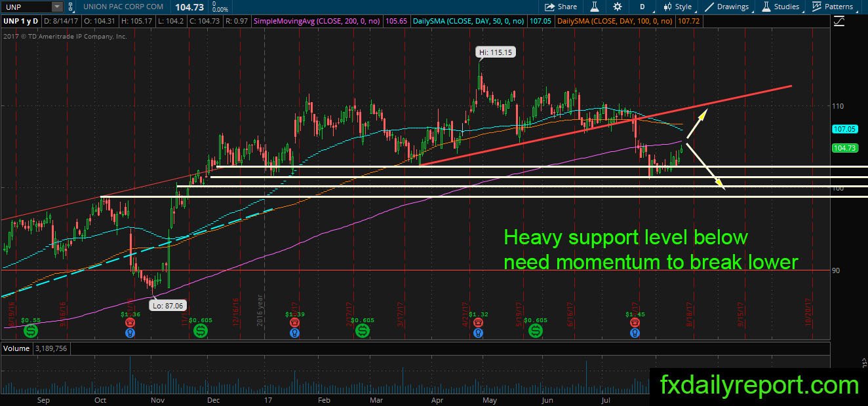868x406 pixels.
Task: Click the $1.32 earnings phone icon
Action: click(x=479, y=322)
